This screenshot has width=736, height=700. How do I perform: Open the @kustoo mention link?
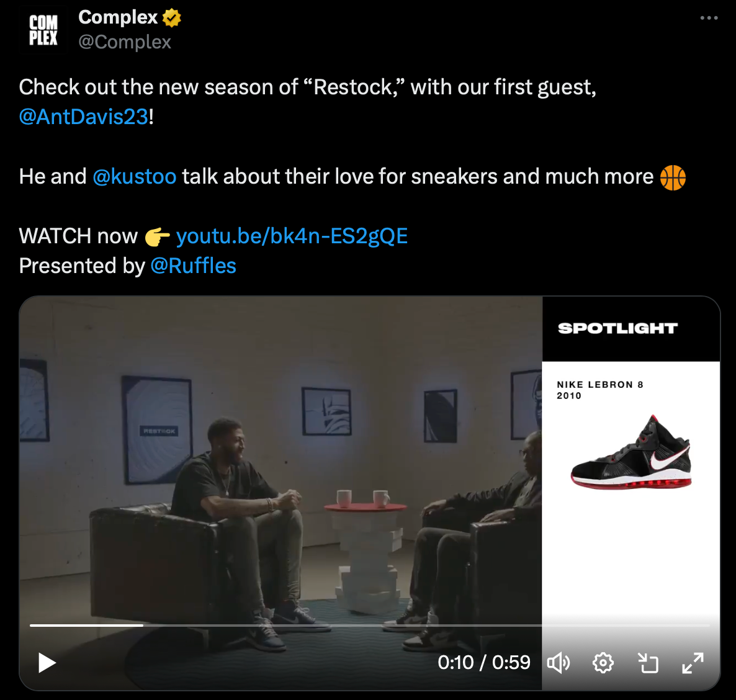(135, 176)
